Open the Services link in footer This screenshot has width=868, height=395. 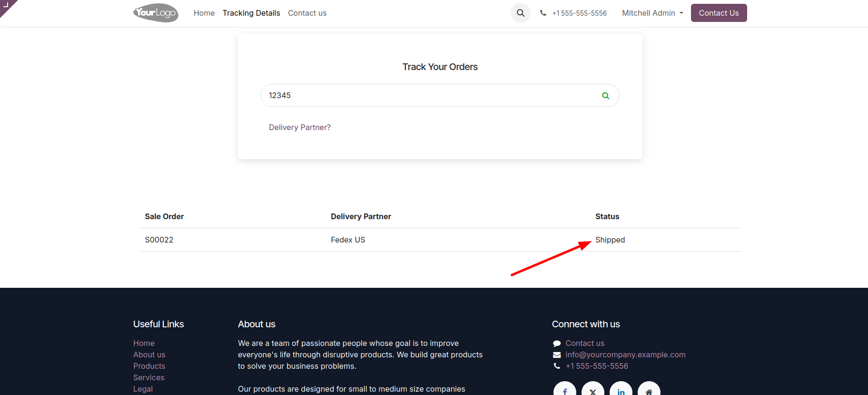[x=149, y=377]
